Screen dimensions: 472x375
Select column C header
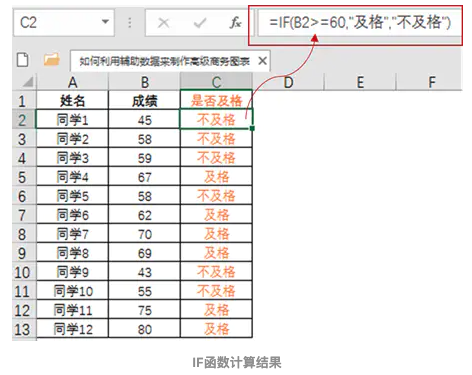click(x=216, y=82)
